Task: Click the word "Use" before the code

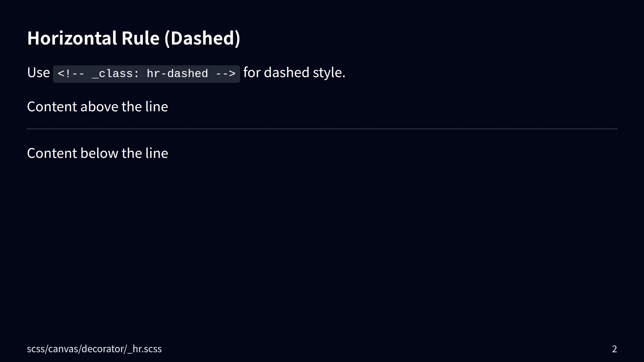Action: click(38, 72)
